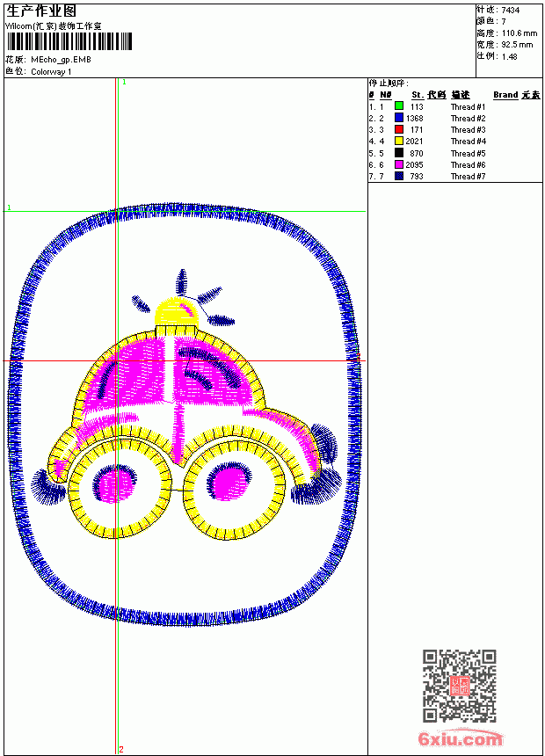
Task: Click the barcode under the Wilcom title
Action: pos(69,41)
